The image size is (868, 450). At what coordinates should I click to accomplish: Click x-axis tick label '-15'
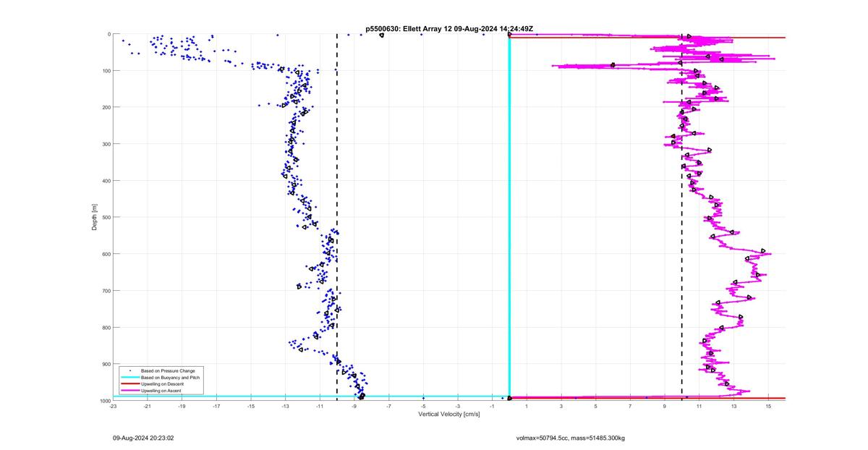pos(251,407)
